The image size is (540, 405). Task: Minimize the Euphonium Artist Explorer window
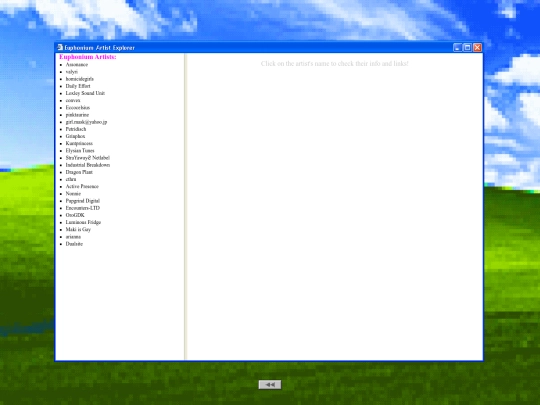pos(457,48)
